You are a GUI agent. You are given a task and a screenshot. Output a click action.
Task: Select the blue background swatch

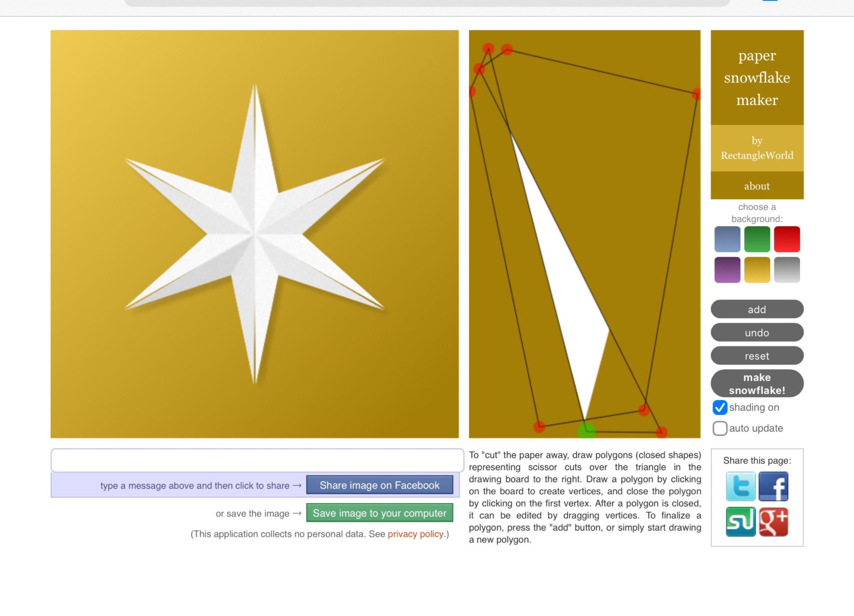(727, 239)
